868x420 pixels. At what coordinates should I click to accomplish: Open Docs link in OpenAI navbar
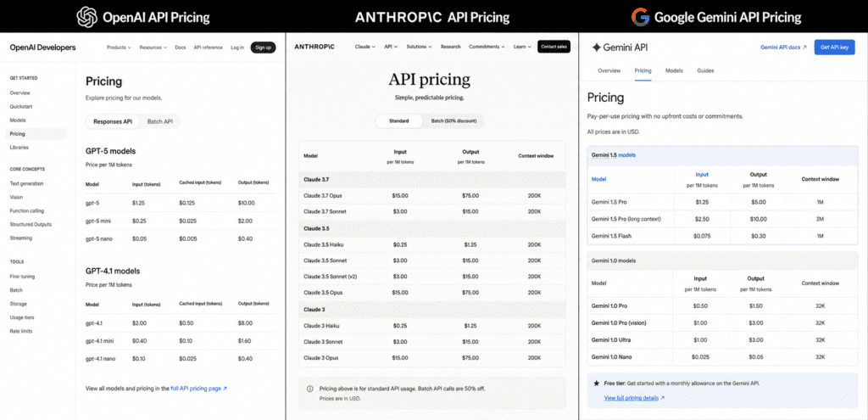tap(180, 48)
